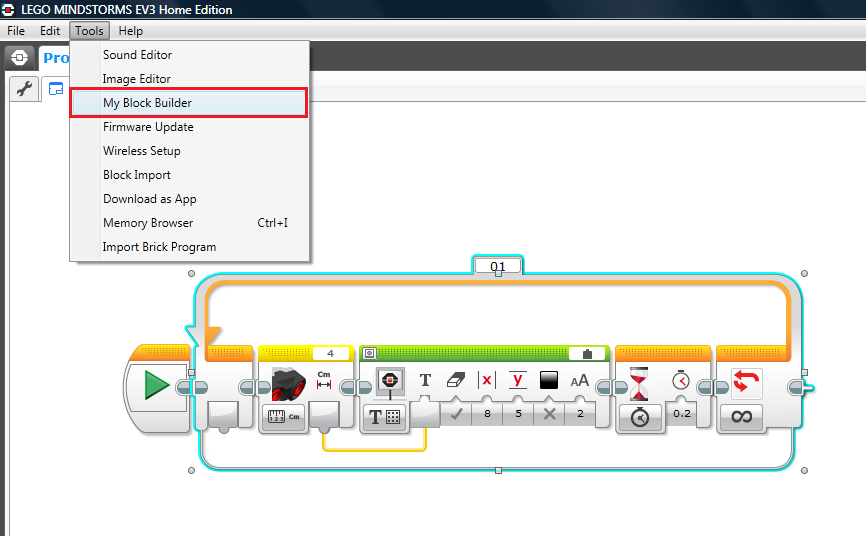Launch My Block Builder

[x=189, y=103]
